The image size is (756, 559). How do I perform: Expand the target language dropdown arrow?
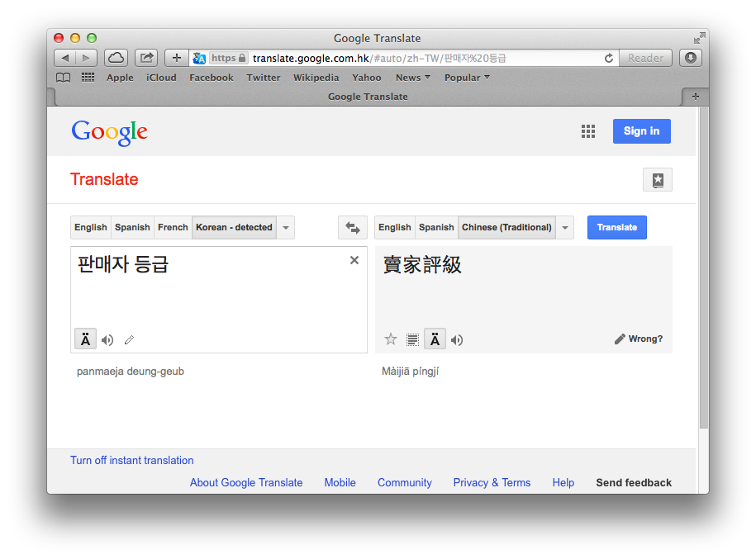[565, 227]
